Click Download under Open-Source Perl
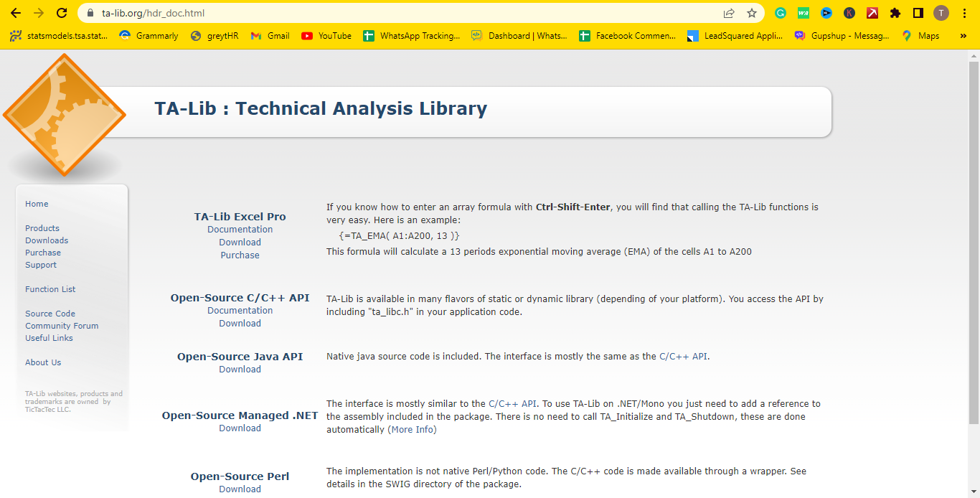 tap(240, 489)
